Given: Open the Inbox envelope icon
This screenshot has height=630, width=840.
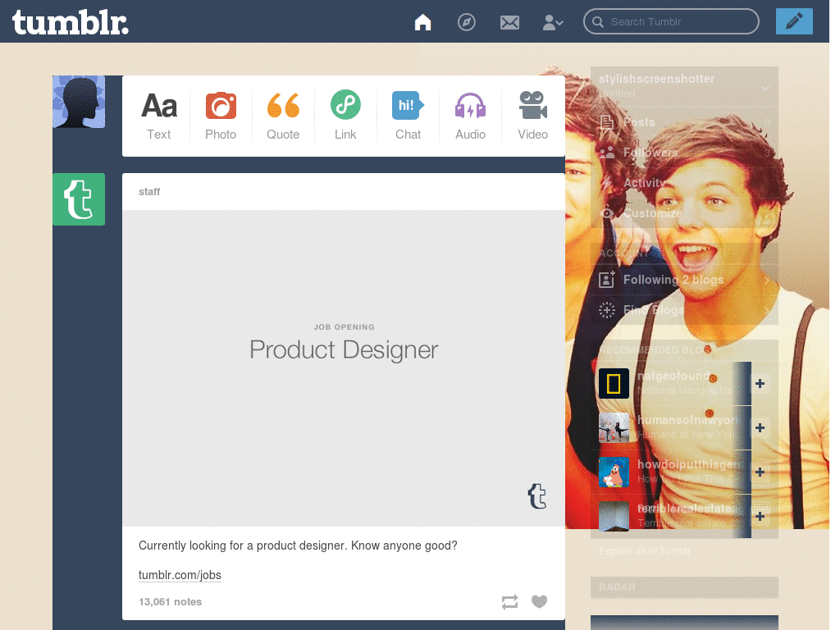Looking at the screenshot, I should [509, 22].
